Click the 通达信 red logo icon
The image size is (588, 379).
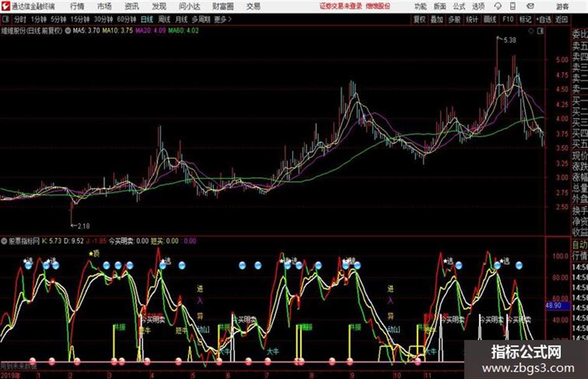click(x=6, y=6)
